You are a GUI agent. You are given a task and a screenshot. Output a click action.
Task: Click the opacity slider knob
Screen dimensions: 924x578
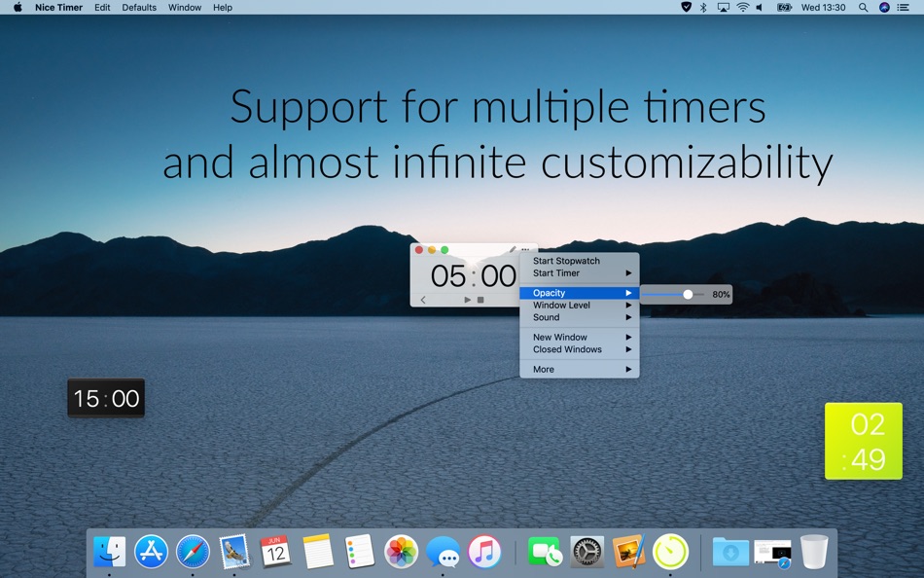click(x=688, y=294)
